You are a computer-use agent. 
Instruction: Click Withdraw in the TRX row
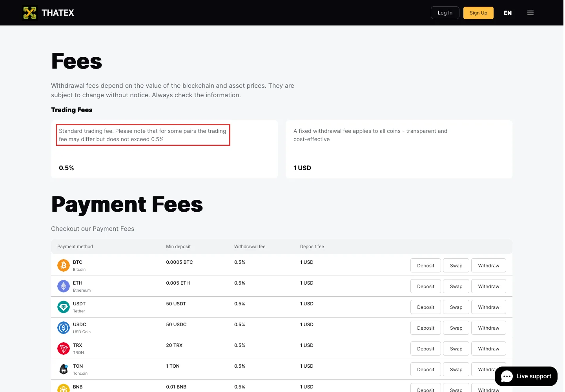click(x=488, y=348)
